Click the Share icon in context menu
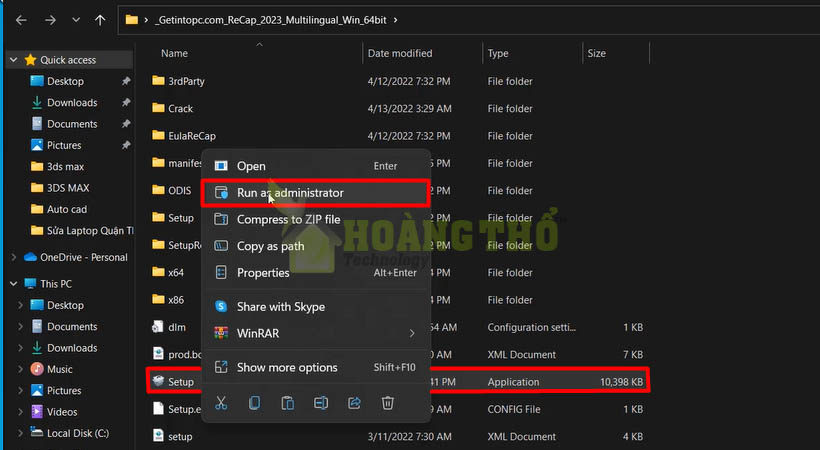Viewport: 820px width, 450px height. [354, 403]
